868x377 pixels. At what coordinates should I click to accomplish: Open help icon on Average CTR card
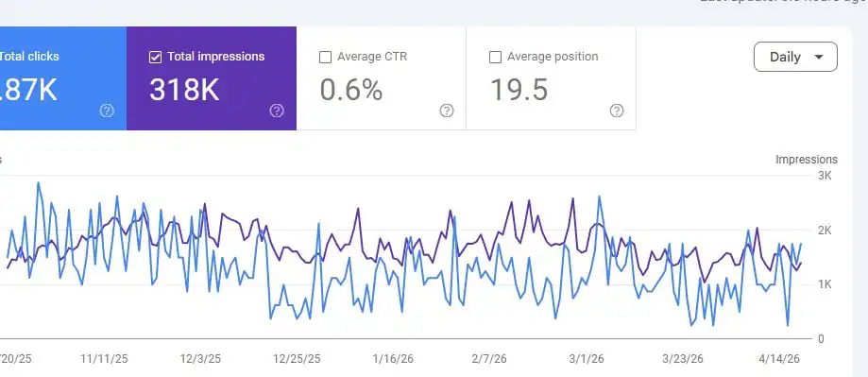(x=447, y=111)
